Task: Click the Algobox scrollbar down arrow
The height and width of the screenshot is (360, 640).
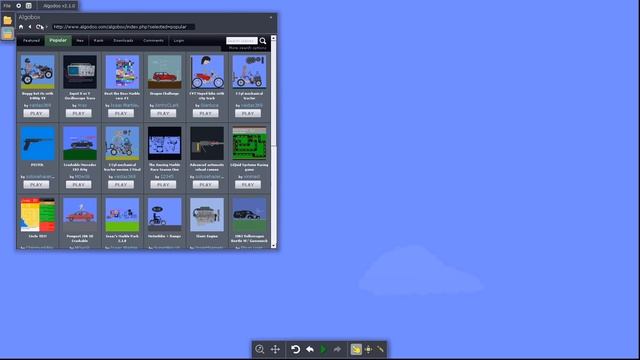Action: pyautogui.click(x=273, y=246)
